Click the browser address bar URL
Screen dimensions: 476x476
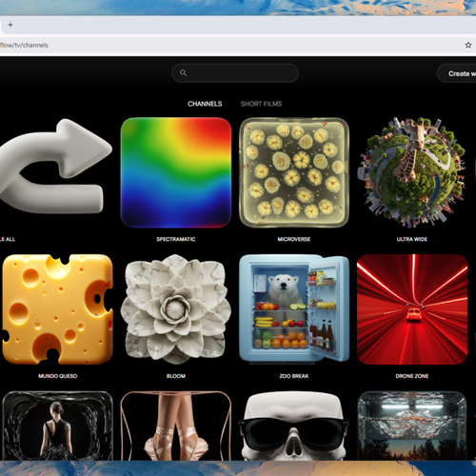tap(24, 45)
